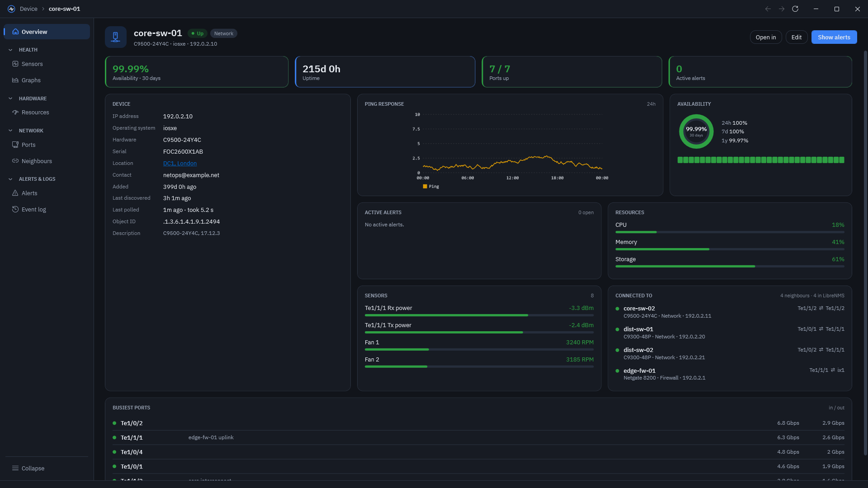868x488 pixels.
Task: Open Ports in the sidebar
Action: pyautogui.click(x=47, y=145)
